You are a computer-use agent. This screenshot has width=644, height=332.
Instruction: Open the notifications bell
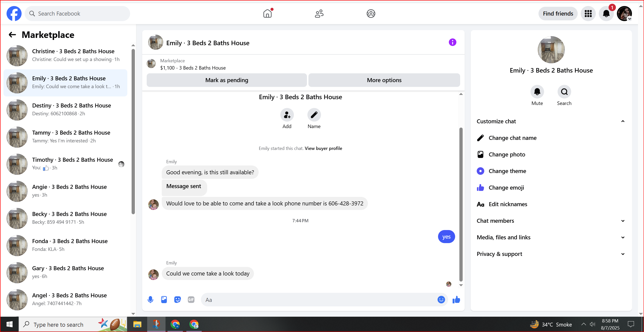point(606,14)
